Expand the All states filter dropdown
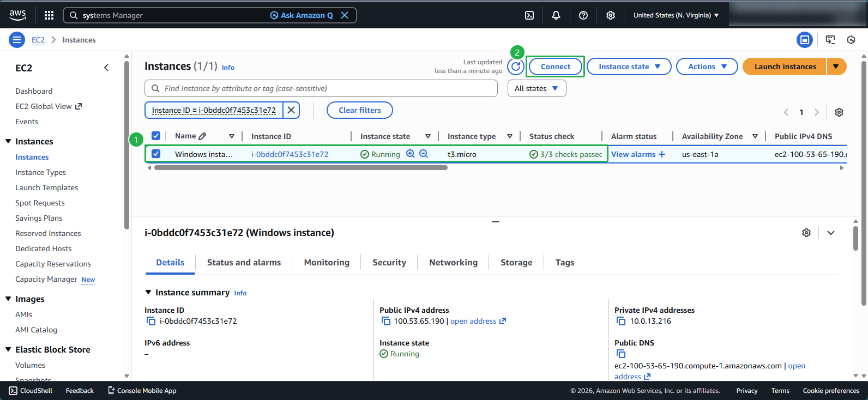Image resolution: width=868 pixels, height=400 pixels. tap(537, 88)
